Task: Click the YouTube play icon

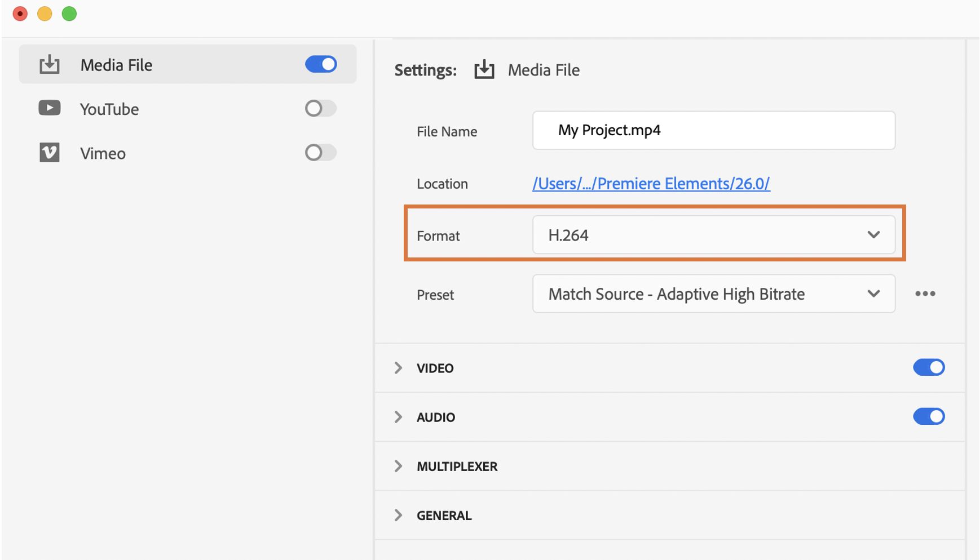Action: [50, 108]
